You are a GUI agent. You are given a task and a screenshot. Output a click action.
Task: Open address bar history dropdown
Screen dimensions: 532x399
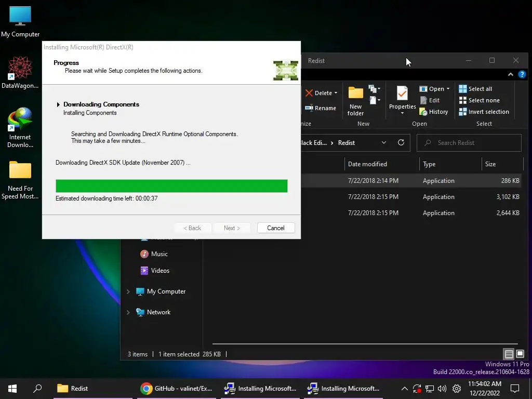[384, 143]
